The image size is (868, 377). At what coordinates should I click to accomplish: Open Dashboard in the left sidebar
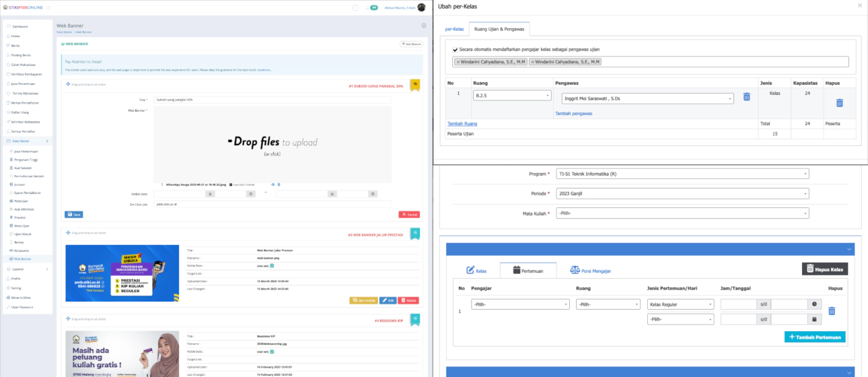[x=20, y=26]
